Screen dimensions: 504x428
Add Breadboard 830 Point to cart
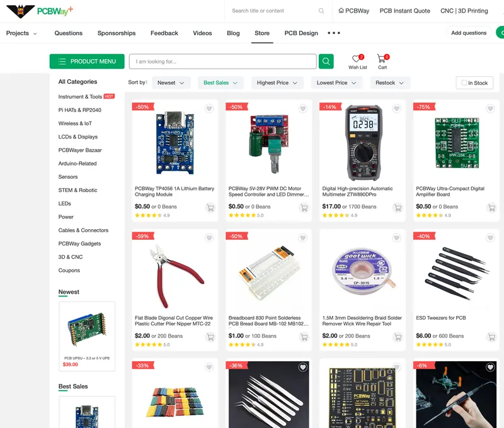[x=304, y=337]
